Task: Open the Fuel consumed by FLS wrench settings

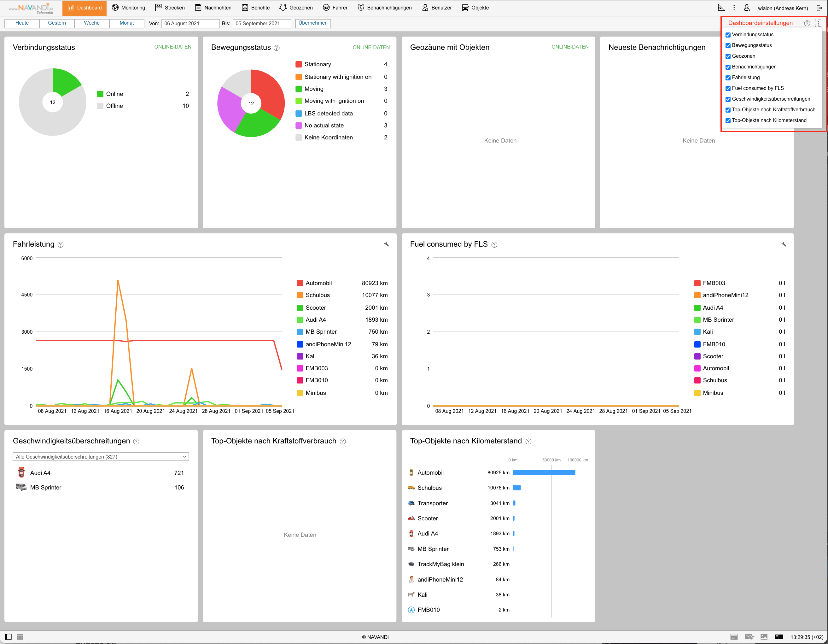Action: coord(783,244)
